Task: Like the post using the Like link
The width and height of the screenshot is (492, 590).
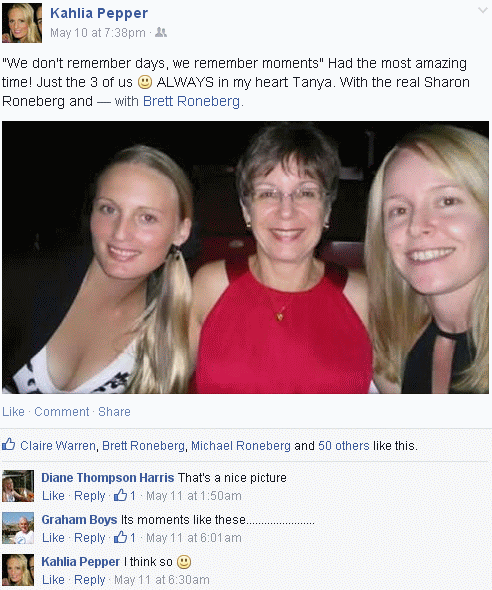Action: (13, 412)
